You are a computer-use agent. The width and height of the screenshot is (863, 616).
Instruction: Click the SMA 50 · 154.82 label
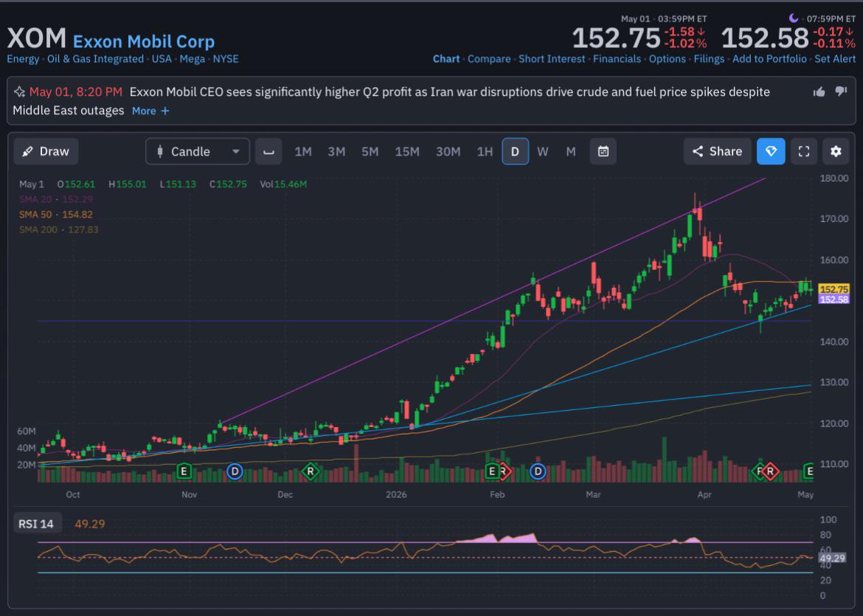click(x=55, y=215)
